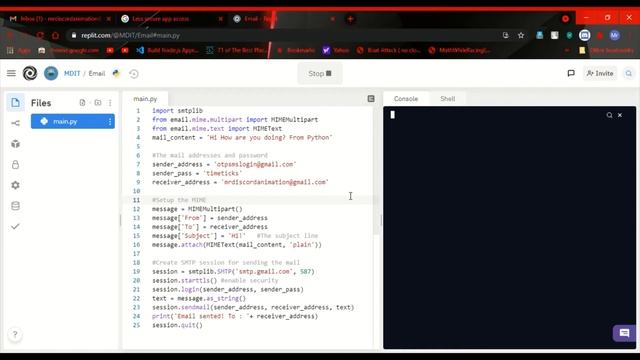Open the MDIT profile link
The image size is (640, 360).
[x=72, y=73]
